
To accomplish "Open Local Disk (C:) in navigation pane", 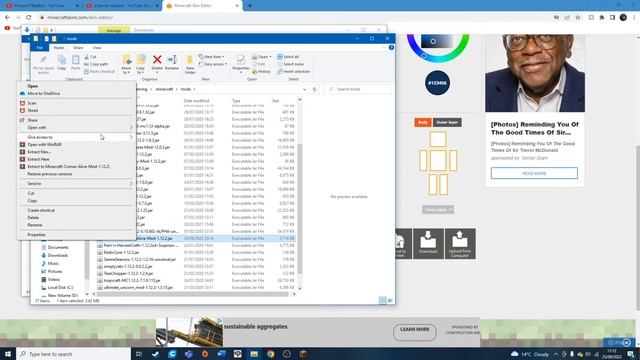I will tap(60, 287).
